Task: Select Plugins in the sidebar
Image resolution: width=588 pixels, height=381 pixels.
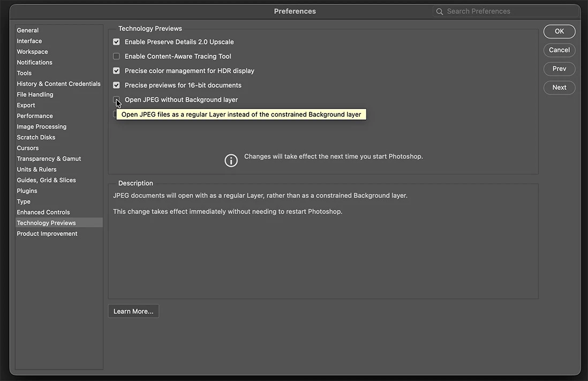Action: coord(59,191)
